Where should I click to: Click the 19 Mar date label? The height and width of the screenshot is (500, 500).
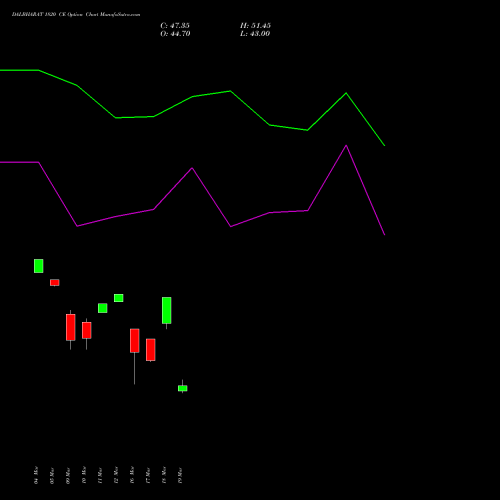(x=180, y=475)
